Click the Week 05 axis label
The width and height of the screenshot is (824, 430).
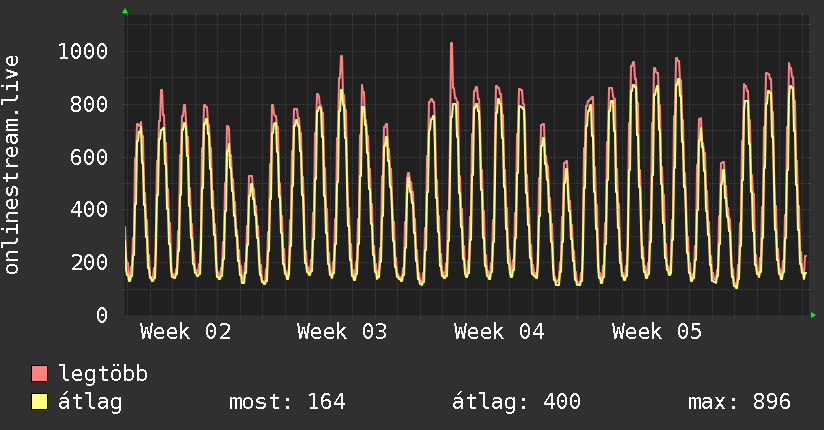(657, 332)
